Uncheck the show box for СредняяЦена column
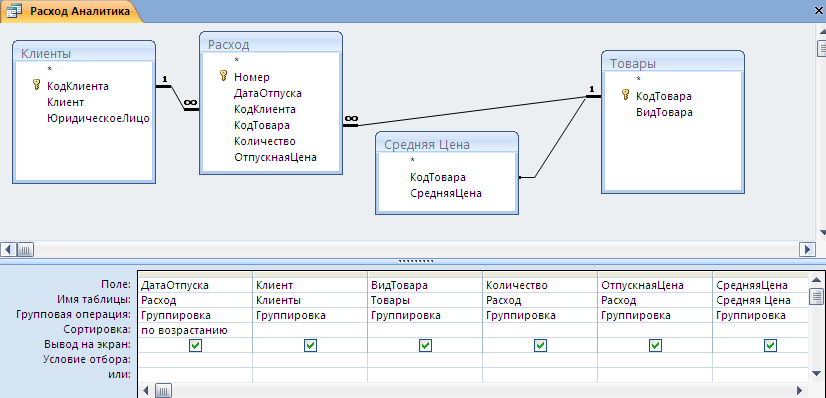 pos(770,345)
